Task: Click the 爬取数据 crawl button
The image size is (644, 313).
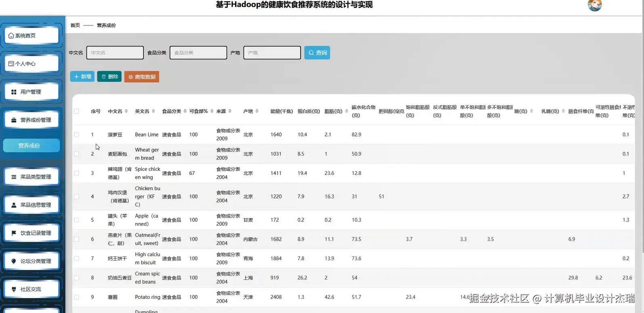Action: coord(142,77)
